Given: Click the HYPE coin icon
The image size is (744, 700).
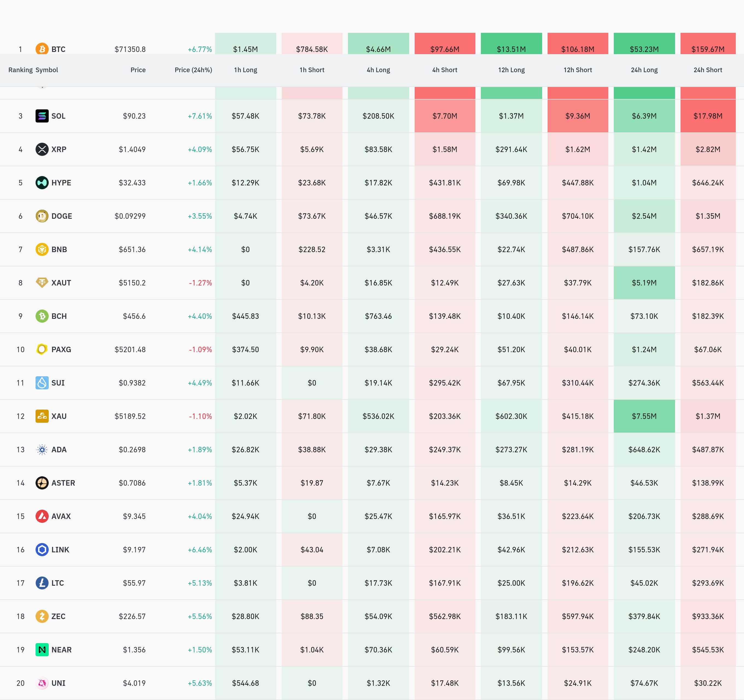Looking at the screenshot, I should (42, 183).
